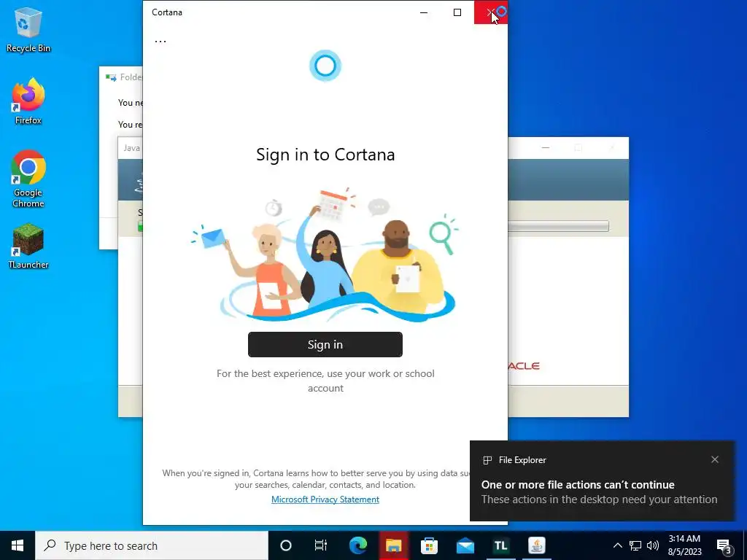Image resolution: width=747 pixels, height=560 pixels.
Task: Click the 'Type here to search' box
Action: [152, 545]
